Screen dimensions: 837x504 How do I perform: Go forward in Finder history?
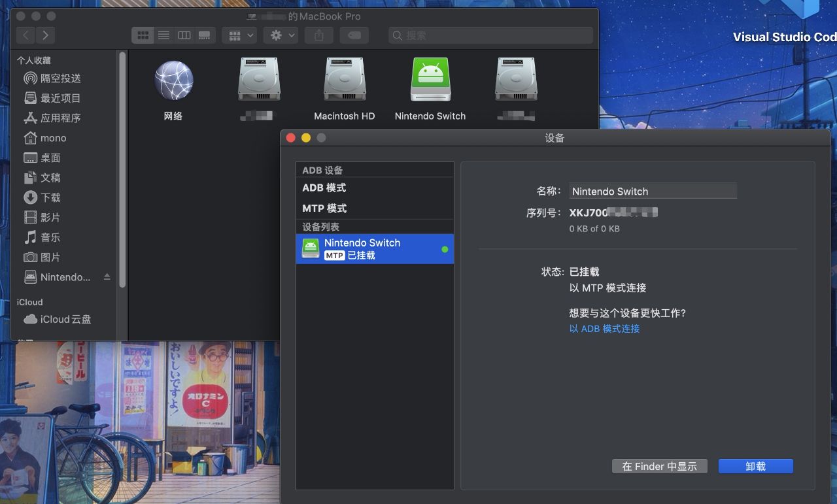(45, 35)
